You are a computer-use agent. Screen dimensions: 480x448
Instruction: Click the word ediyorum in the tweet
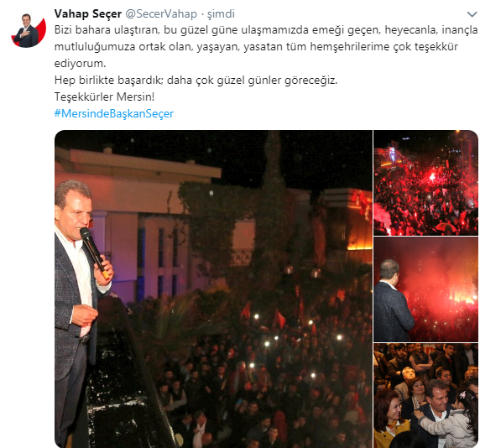pyautogui.click(x=80, y=64)
